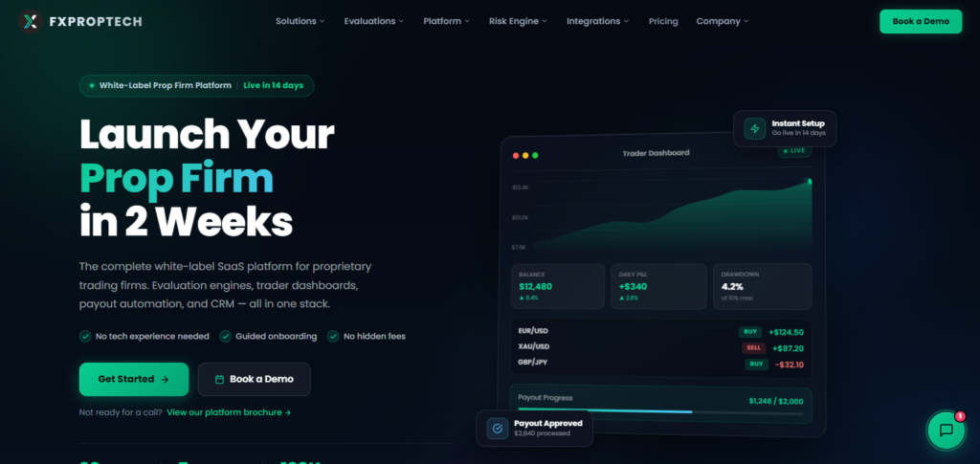
Task: Click the Balance $12,480 card
Action: click(558, 287)
